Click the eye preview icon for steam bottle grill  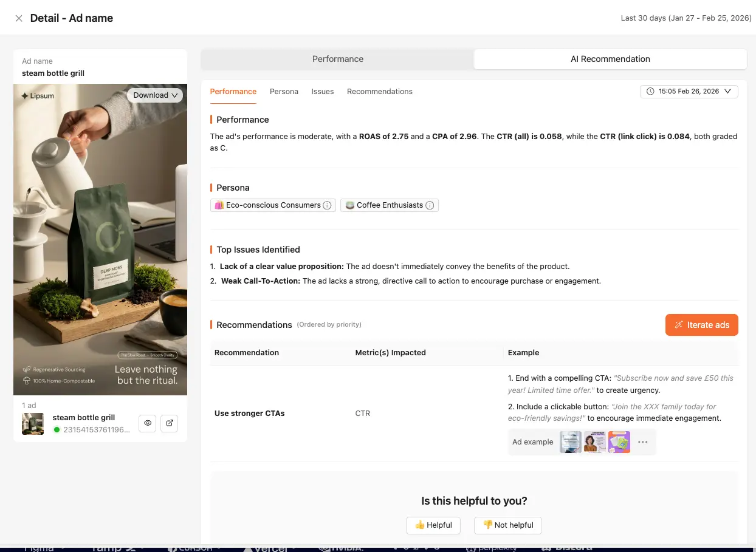[147, 423]
